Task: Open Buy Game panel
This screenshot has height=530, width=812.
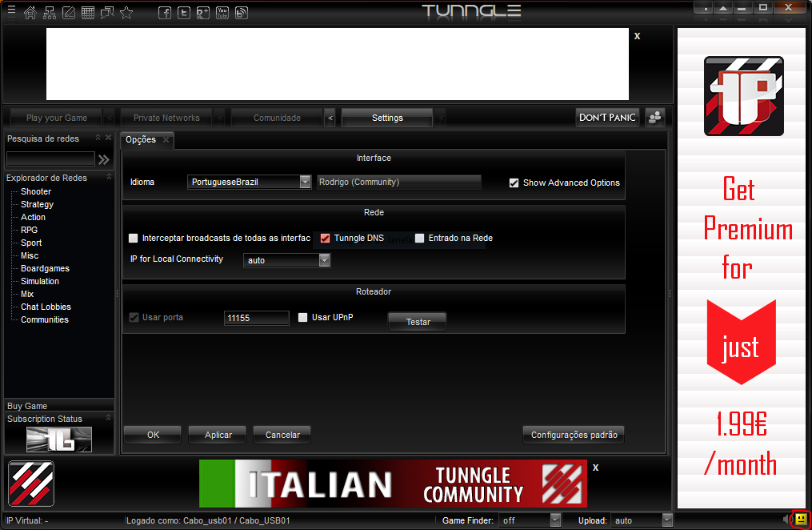Action: click(59, 406)
